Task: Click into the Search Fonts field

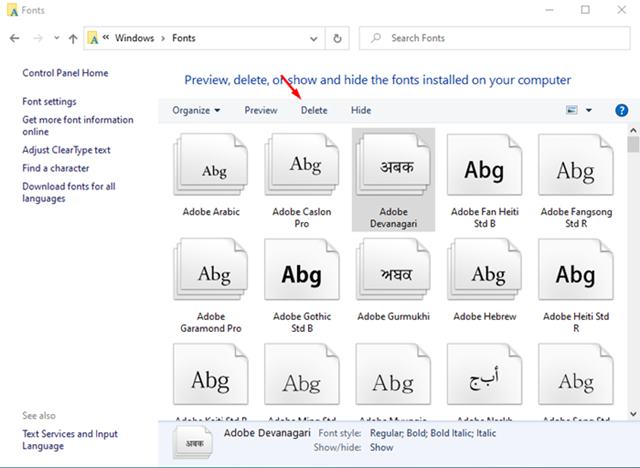Action: click(495, 38)
